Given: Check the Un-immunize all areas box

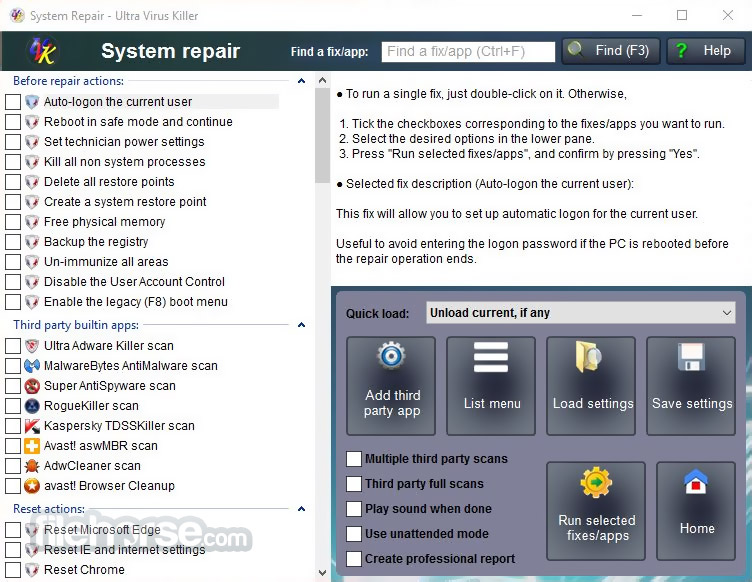Looking at the screenshot, I should pos(13,262).
